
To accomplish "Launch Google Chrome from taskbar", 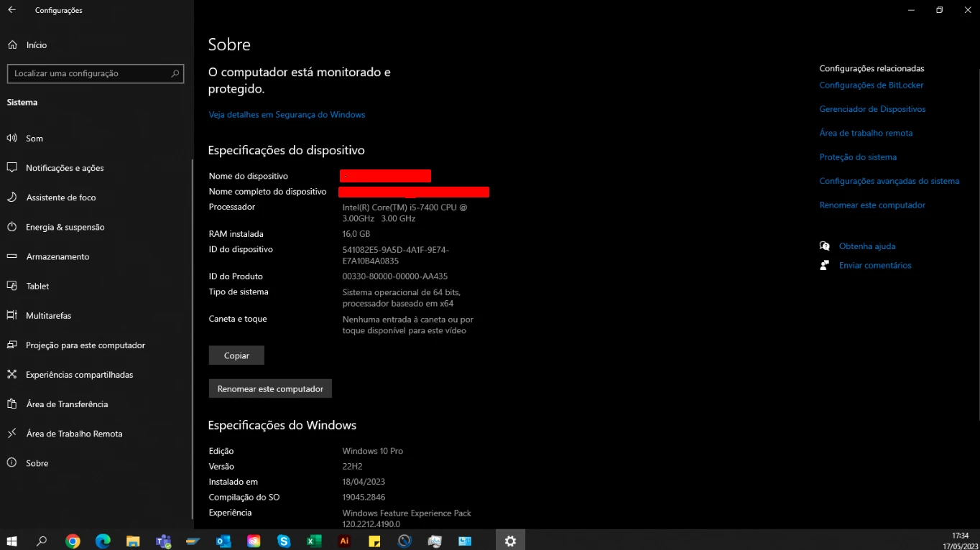I will tap(73, 541).
